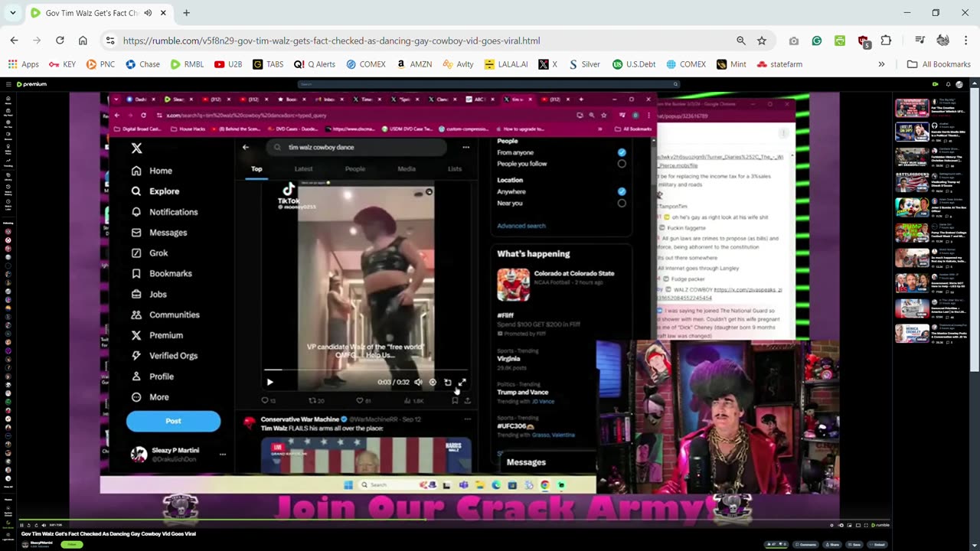Enable picture-in-picture in the Rumble player
The height and width of the screenshot is (551, 980).
tap(849, 525)
